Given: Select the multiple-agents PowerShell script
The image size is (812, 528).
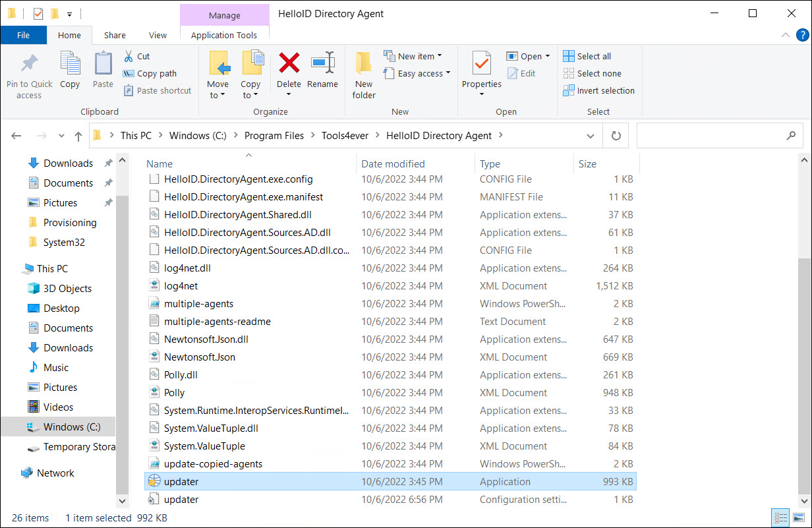Looking at the screenshot, I should [390, 304].
